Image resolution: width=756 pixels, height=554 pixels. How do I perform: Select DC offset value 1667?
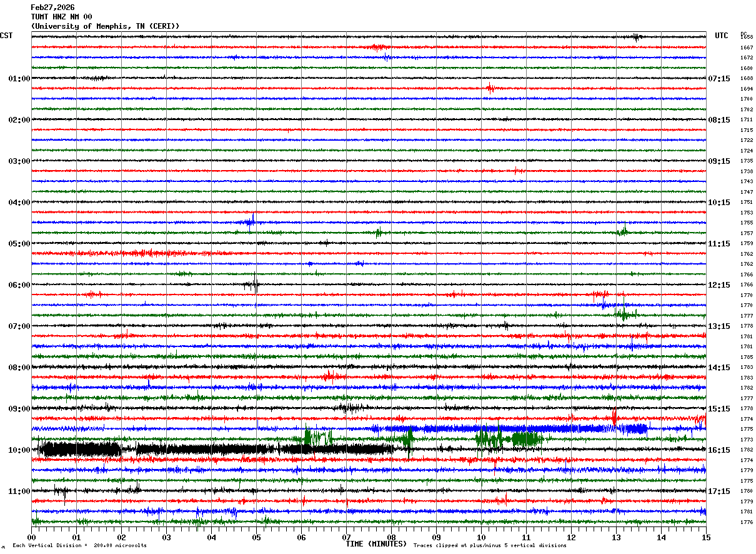tap(747, 48)
